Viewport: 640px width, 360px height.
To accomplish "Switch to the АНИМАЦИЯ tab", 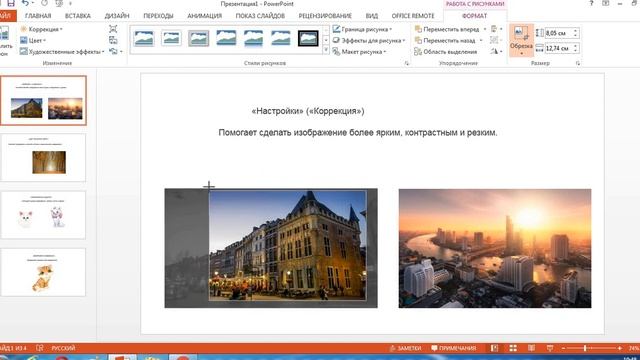I will 204,16.
